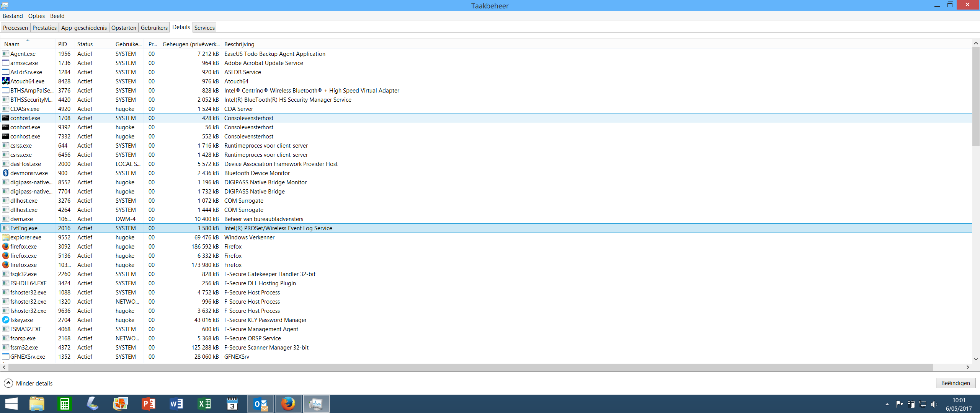Image resolution: width=980 pixels, height=413 pixels.
Task: Open File Explorer from the taskbar
Action: tap(37, 404)
